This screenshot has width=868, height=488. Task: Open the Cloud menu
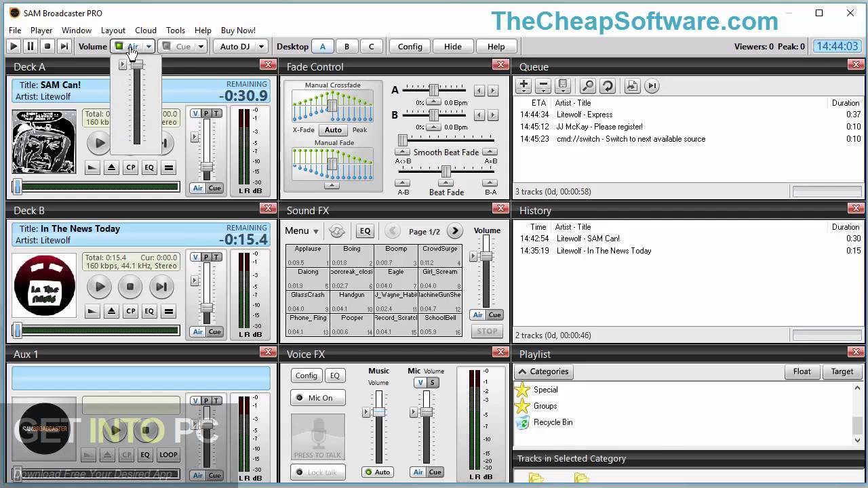point(146,30)
